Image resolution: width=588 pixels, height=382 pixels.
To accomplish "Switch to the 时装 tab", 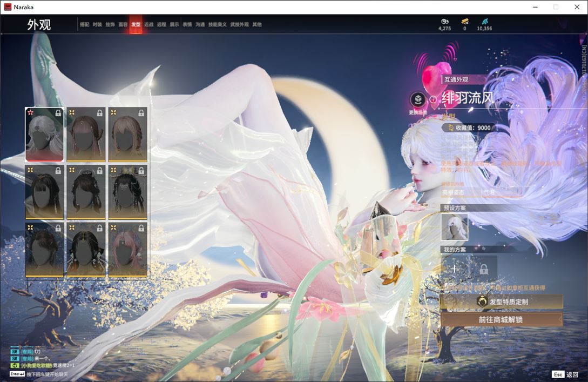I will (97, 24).
